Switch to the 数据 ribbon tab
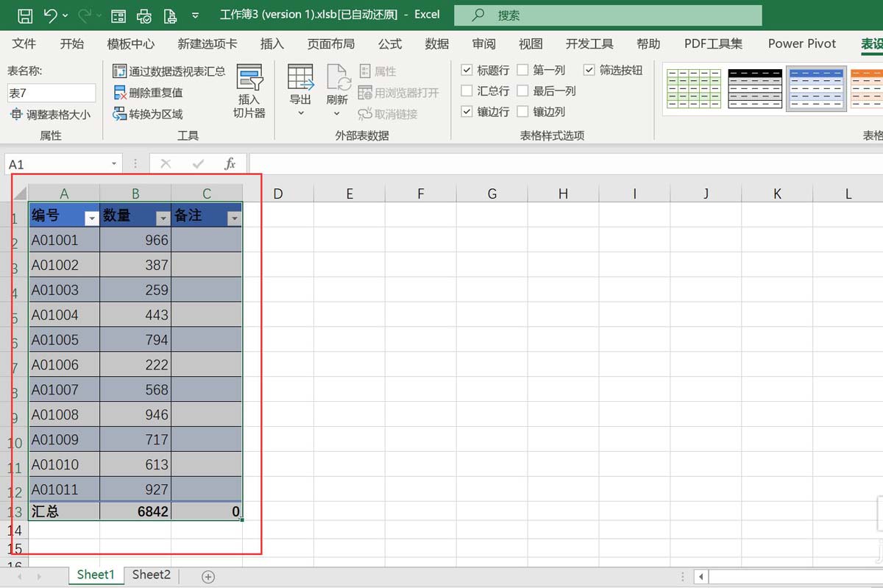Screen dimensions: 883x588 437,44
